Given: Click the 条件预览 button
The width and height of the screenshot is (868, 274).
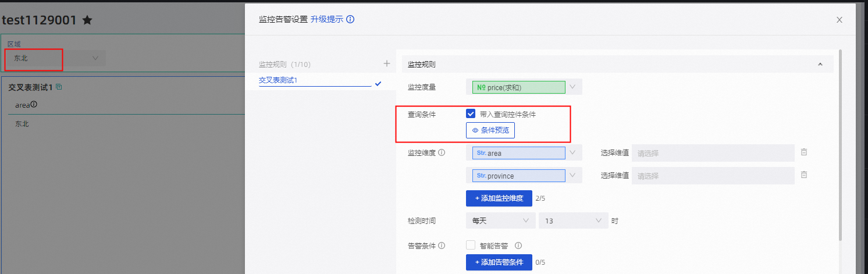Looking at the screenshot, I should click(490, 130).
